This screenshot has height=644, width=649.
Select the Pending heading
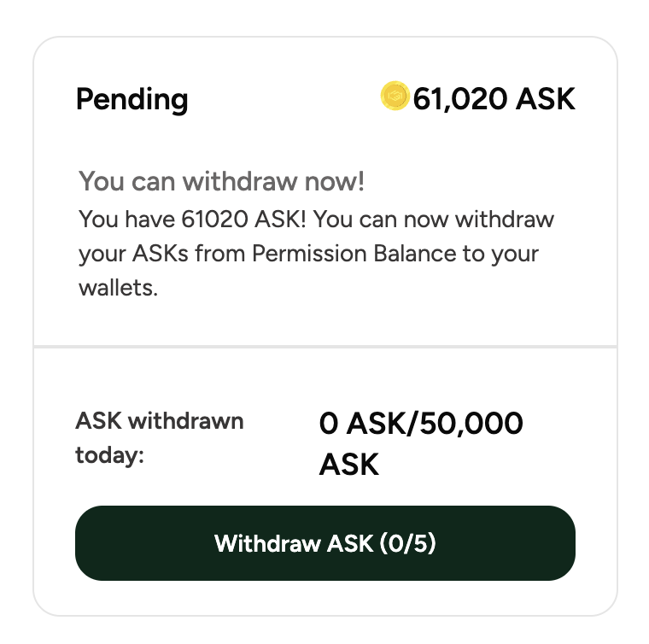pos(132,100)
